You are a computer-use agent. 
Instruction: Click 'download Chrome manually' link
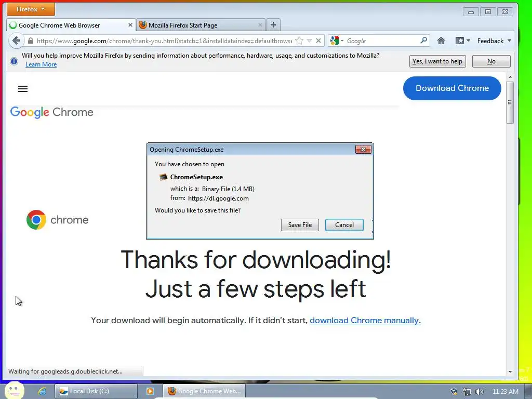point(365,321)
